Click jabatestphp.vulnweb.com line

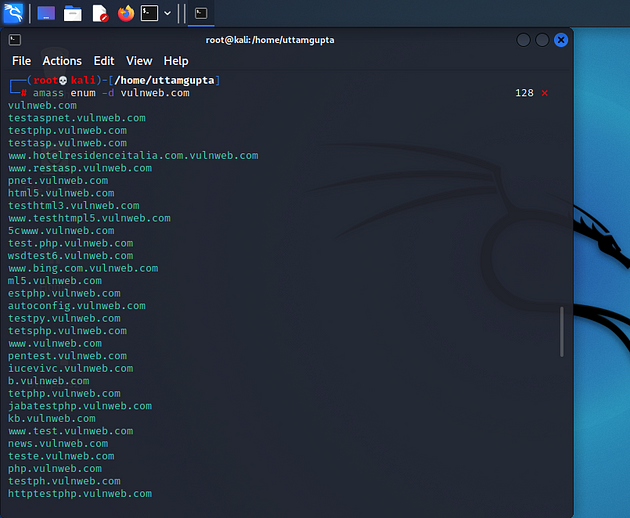(80, 405)
